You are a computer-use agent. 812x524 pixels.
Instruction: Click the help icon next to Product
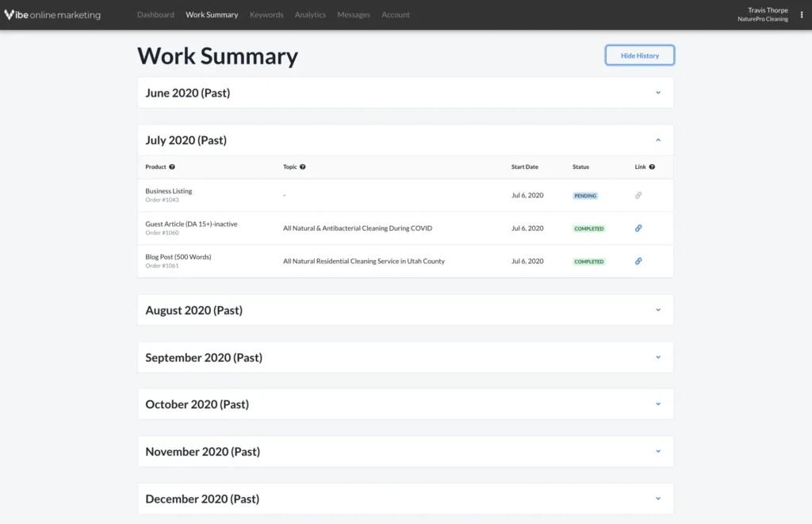(172, 167)
